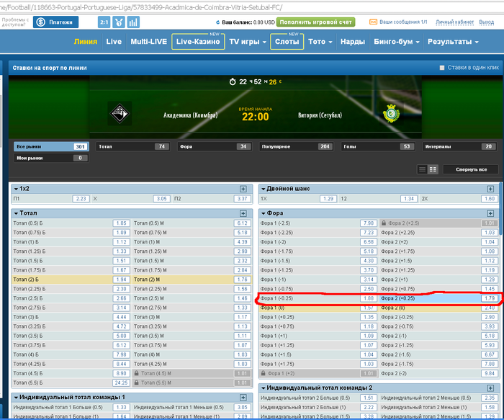Switch to two-column grid view icon
Screen dimensions: 504x420
pyautogui.click(x=433, y=169)
